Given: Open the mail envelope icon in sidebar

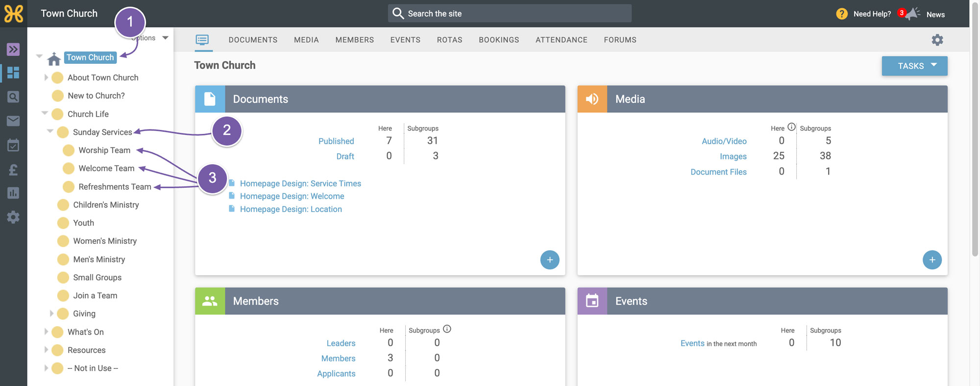Looking at the screenshot, I should click(13, 121).
